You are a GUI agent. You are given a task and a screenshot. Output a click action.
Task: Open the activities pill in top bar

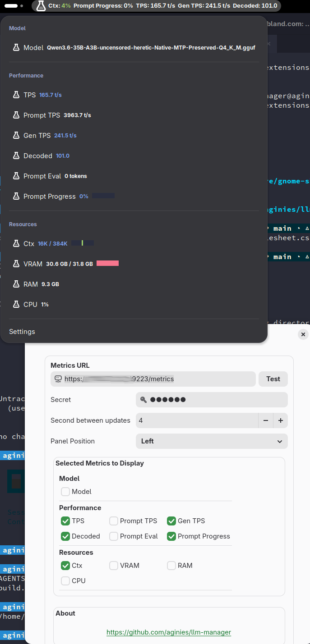(14, 6)
